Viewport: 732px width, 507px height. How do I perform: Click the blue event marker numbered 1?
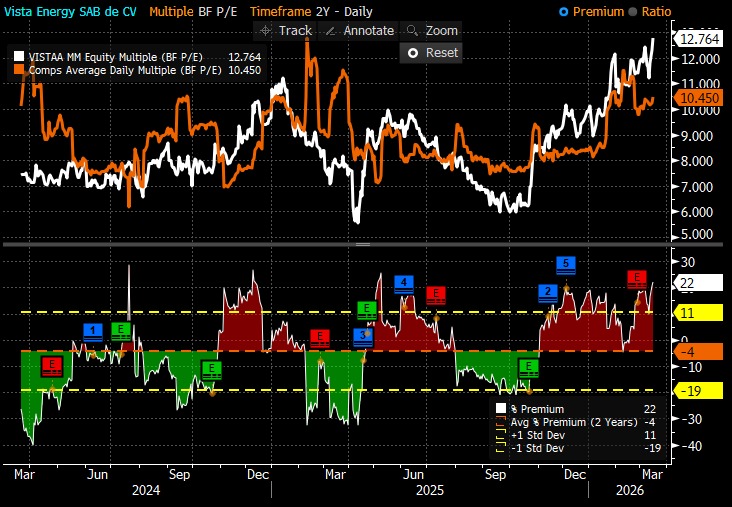(93, 330)
